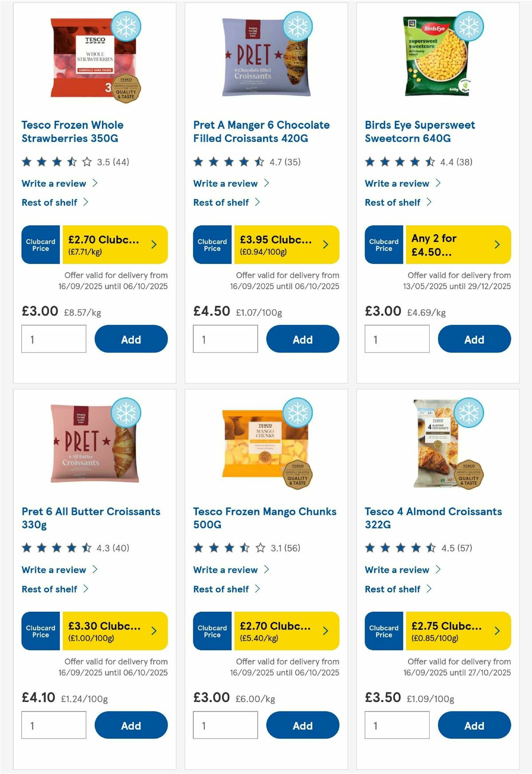The width and height of the screenshot is (532, 774).
Task: Add Birds Eye Supersweet Sweetcorn to the basket
Action: (x=474, y=339)
